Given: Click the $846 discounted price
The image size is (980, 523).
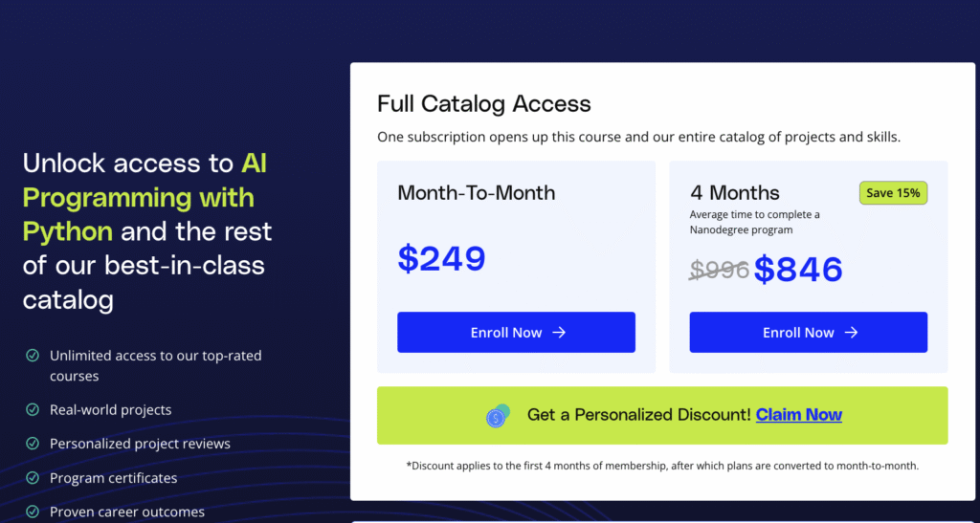Looking at the screenshot, I should coord(798,270).
